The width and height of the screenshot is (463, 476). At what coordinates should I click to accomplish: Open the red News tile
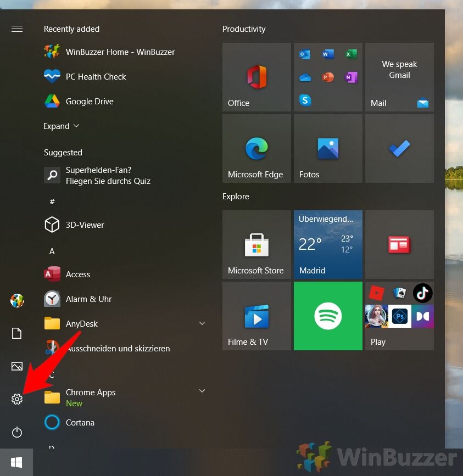[399, 244]
